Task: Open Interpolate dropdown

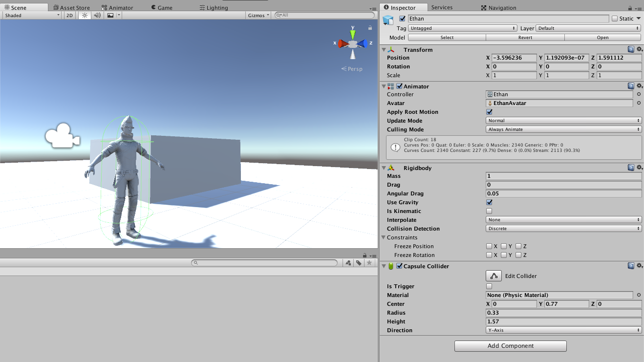Action: point(564,220)
